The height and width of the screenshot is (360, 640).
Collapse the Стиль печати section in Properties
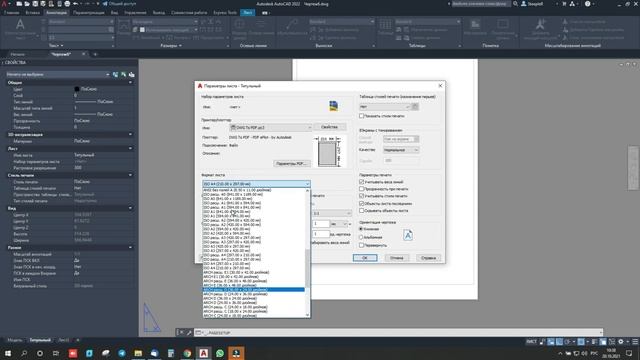[130, 175]
